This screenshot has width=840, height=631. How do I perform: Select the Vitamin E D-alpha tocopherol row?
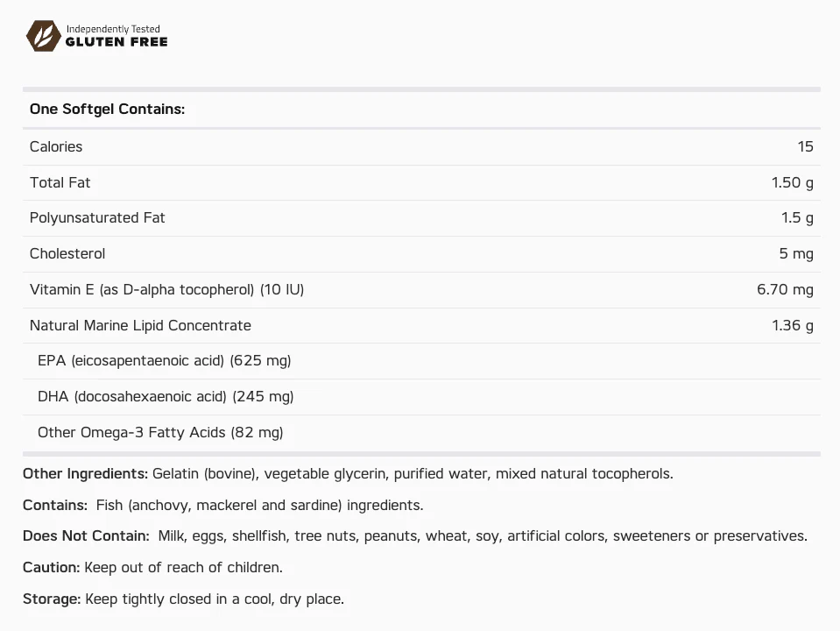[421, 290]
